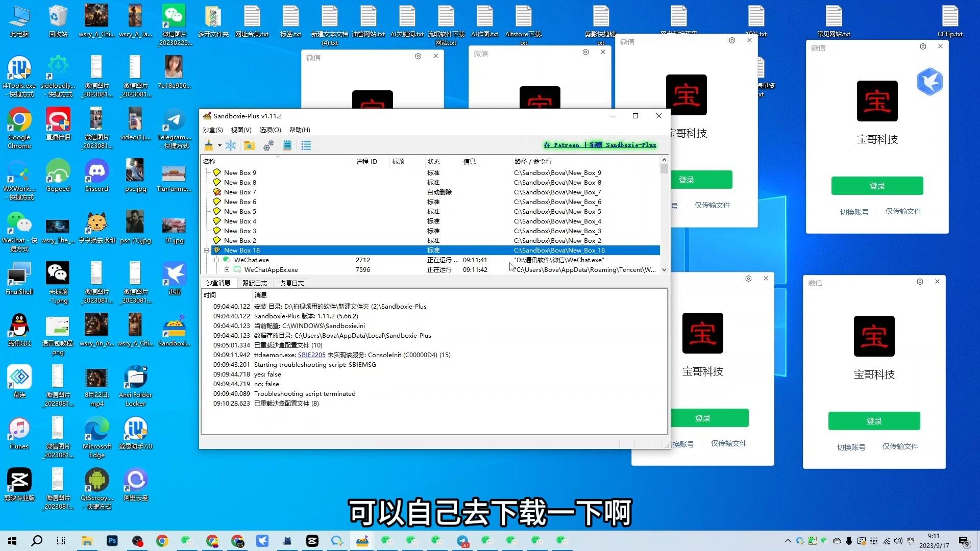
Task: Click 切换账号 in top-right WeChat window
Action: click(x=854, y=212)
